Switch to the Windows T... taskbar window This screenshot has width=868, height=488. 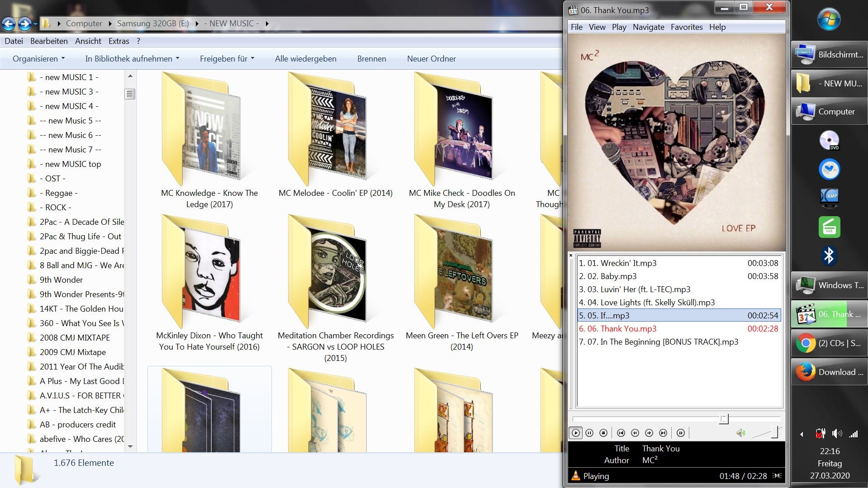(x=829, y=285)
